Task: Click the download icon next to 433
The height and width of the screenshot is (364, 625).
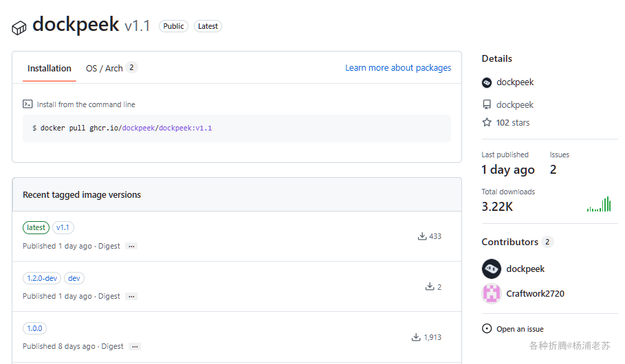Action: click(421, 236)
